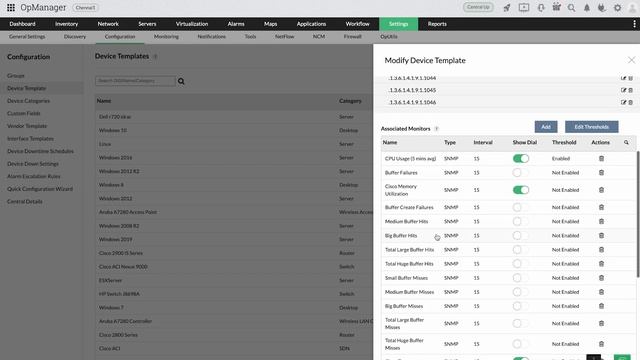Open the apps grid icon beside OpManager
640x360 pixels.
[x=11, y=7]
